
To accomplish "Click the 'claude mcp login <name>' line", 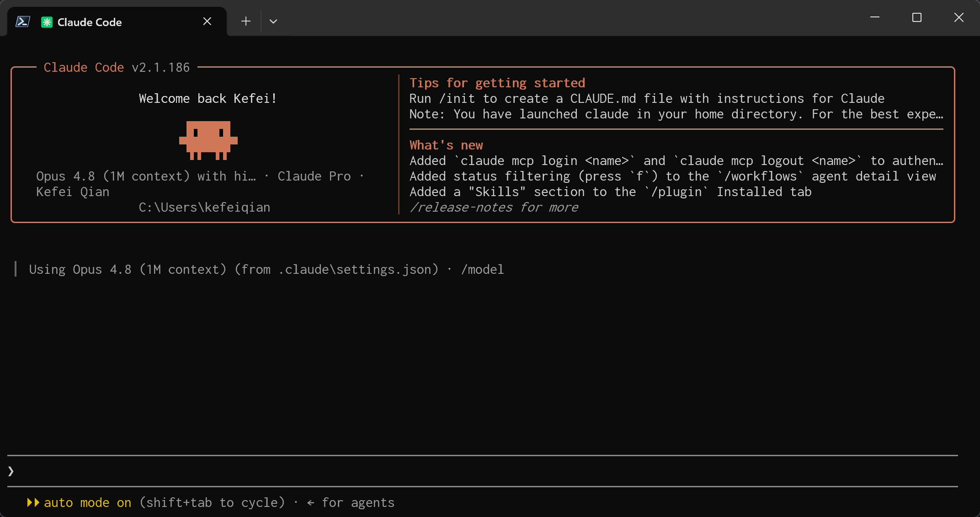I will click(676, 160).
